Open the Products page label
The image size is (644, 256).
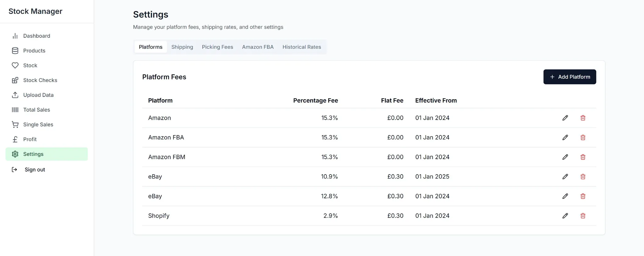coord(34,51)
